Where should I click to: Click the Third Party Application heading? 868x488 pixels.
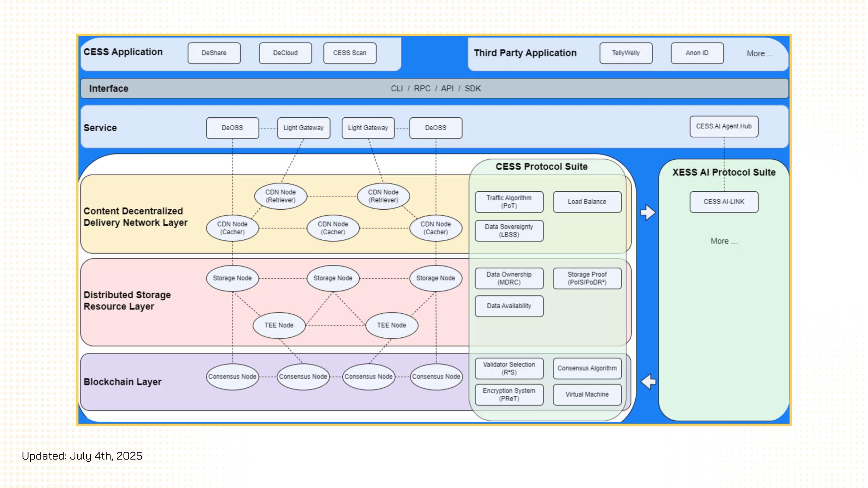click(x=525, y=53)
